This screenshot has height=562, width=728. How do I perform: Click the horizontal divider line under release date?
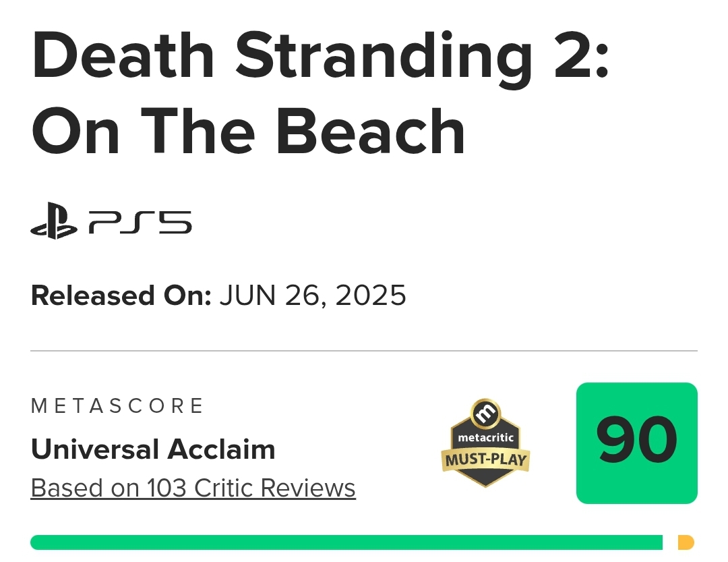[x=364, y=351]
